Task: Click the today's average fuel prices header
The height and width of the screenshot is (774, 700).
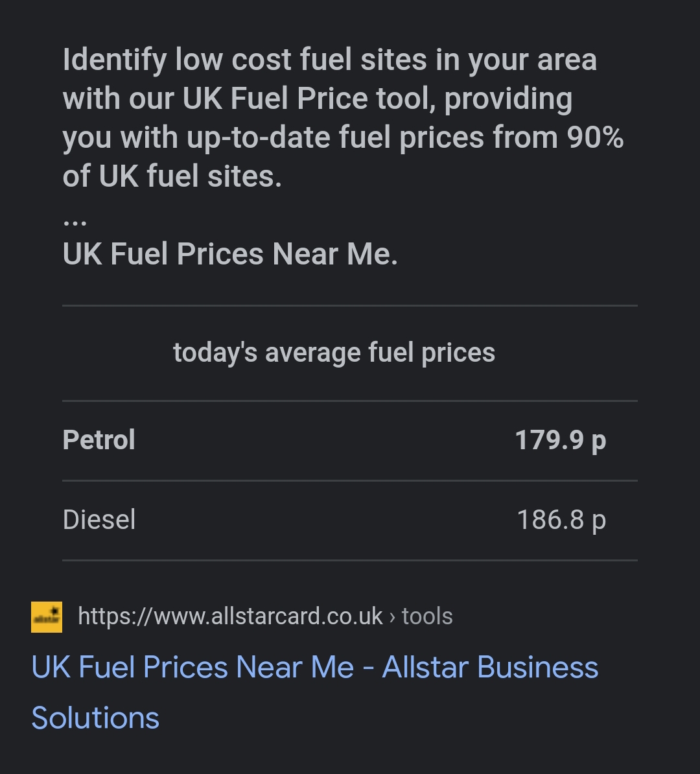Action: tap(334, 353)
